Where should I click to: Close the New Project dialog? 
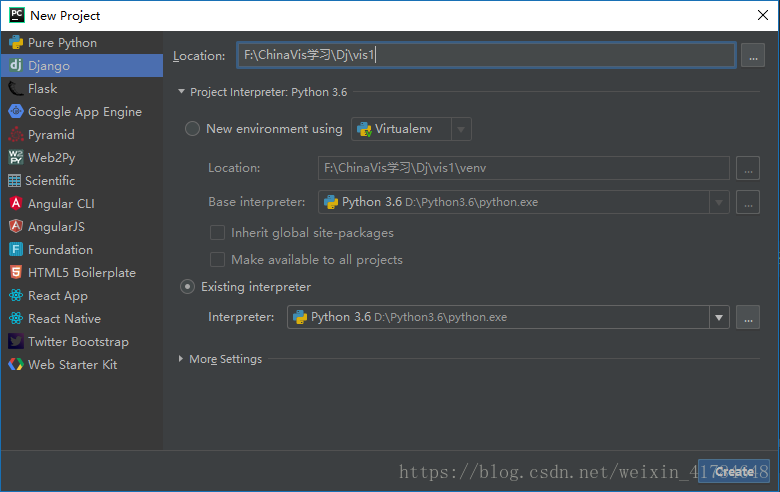tap(763, 15)
